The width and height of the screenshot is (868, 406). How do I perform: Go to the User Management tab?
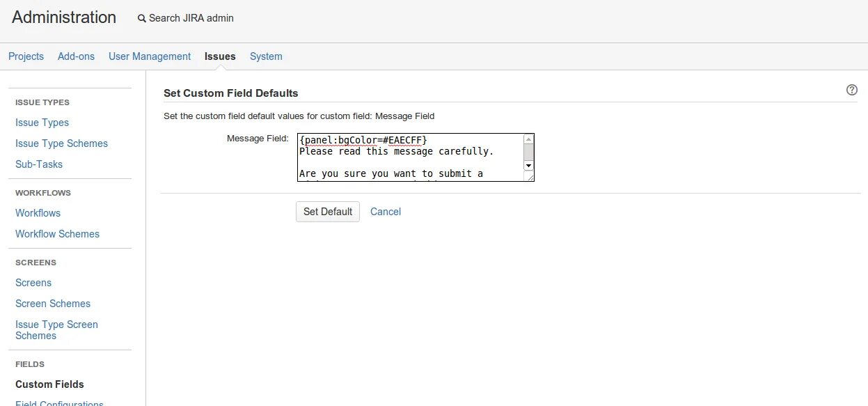click(150, 56)
